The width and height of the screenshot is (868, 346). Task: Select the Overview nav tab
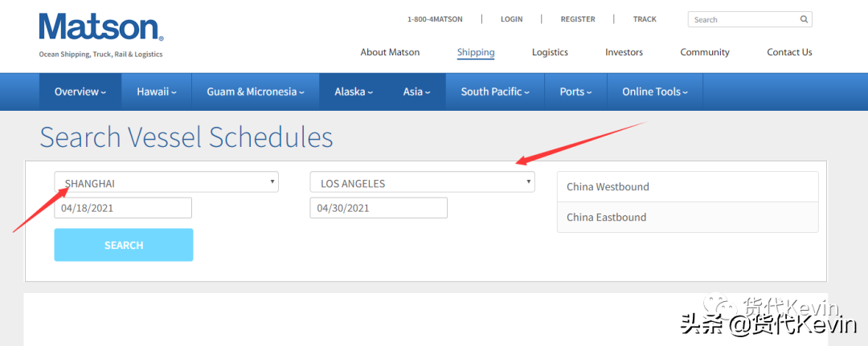tap(80, 92)
